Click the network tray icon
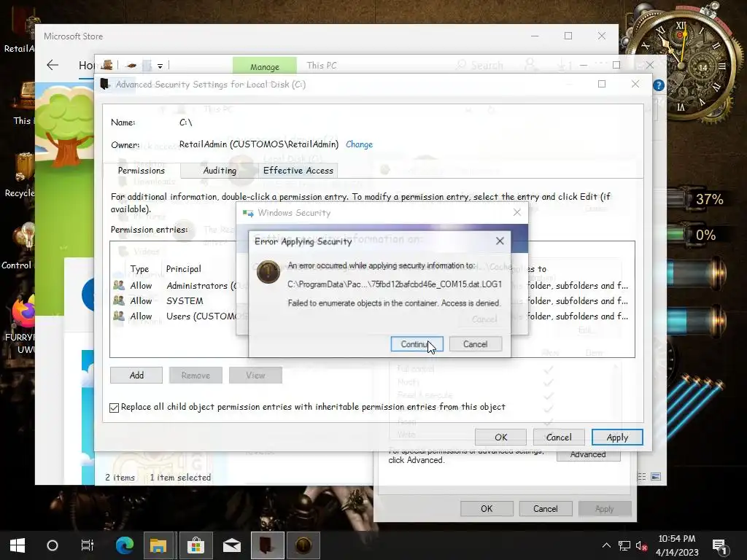 click(x=624, y=545)
